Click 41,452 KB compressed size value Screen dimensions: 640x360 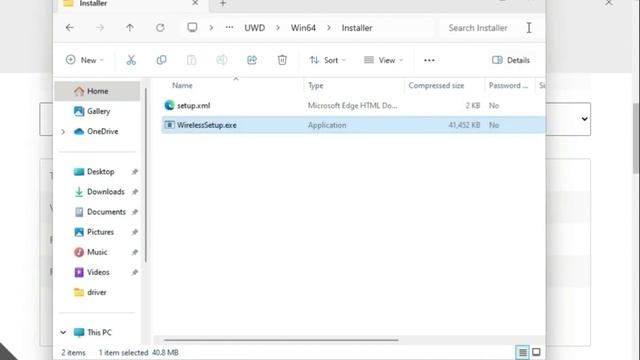464,125
